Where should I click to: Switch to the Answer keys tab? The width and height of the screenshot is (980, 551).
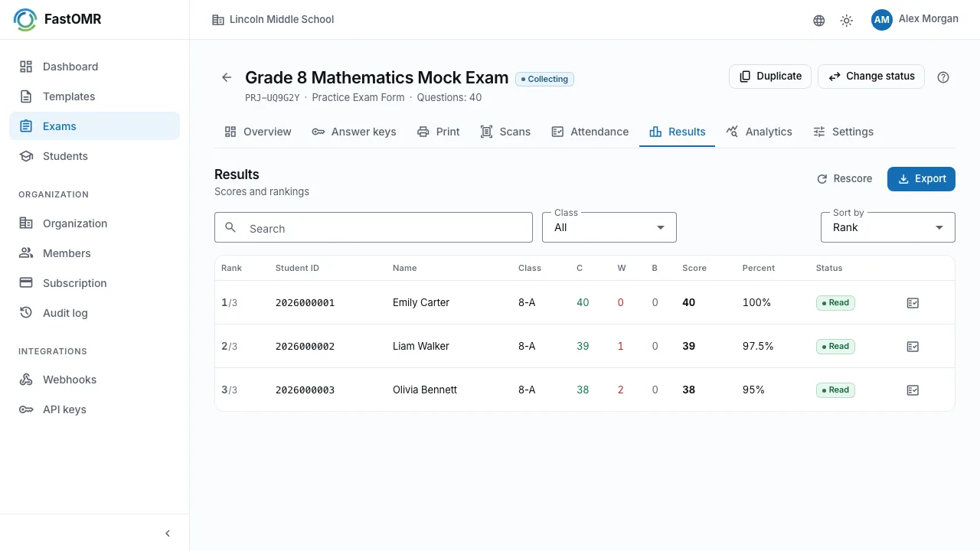pos(354,132)
